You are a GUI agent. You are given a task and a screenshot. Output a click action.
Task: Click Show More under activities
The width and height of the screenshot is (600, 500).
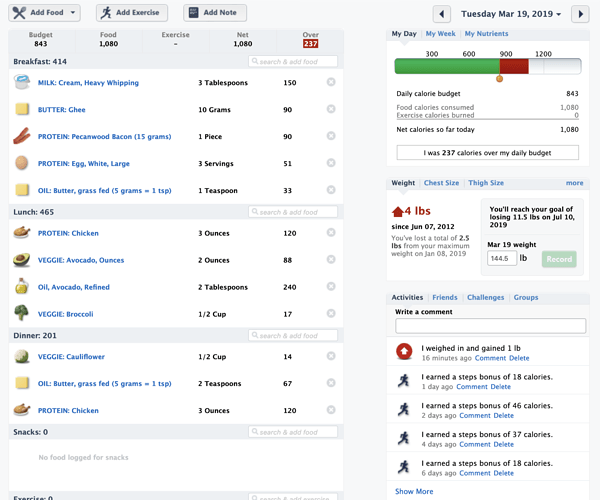click(414, 491)
